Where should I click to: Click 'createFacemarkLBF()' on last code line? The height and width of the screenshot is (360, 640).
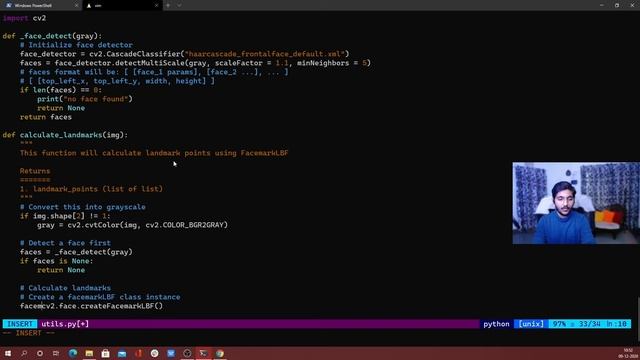coord(122,306)
